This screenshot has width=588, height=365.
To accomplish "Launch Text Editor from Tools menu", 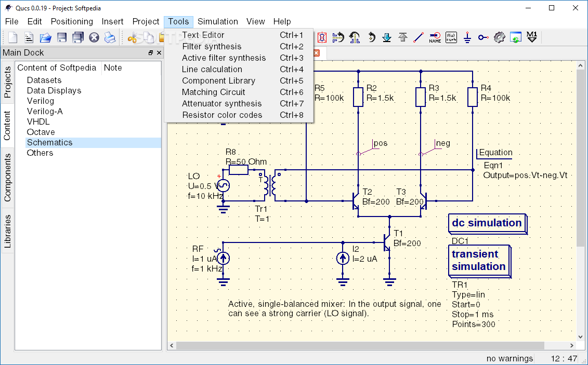I will tap(239, 35).
